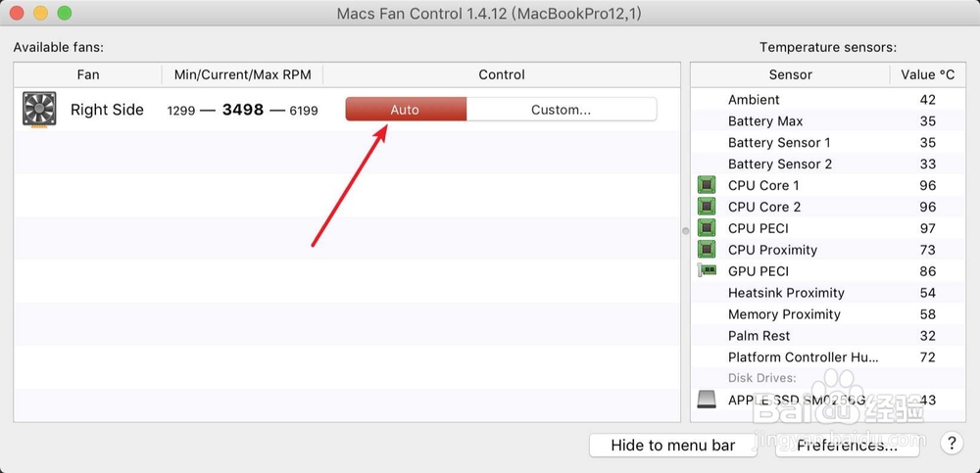
Task: Click the Sensor column header
Action: tap(790, 75)
